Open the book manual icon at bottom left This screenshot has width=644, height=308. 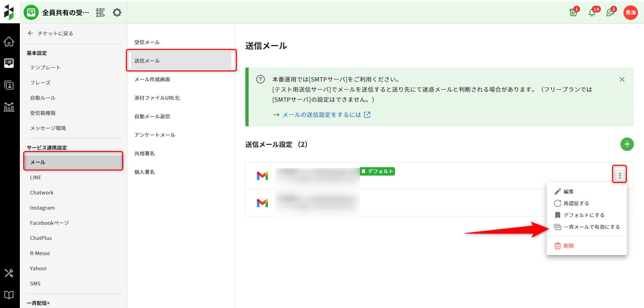[x=9, y=295]
